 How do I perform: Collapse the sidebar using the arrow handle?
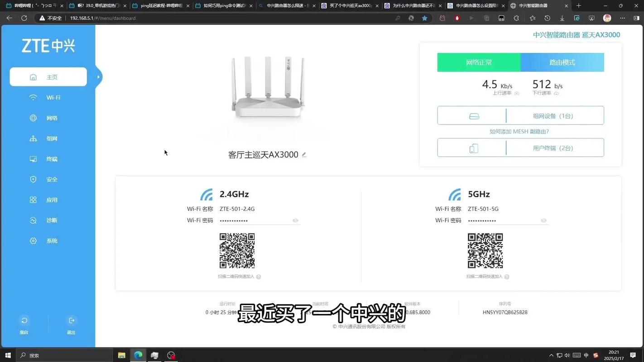click(x=98, y=77)
